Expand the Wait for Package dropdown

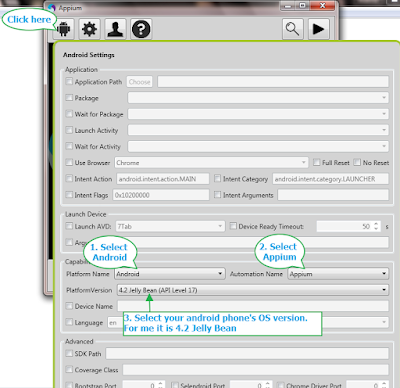click(x=258, y=114)
